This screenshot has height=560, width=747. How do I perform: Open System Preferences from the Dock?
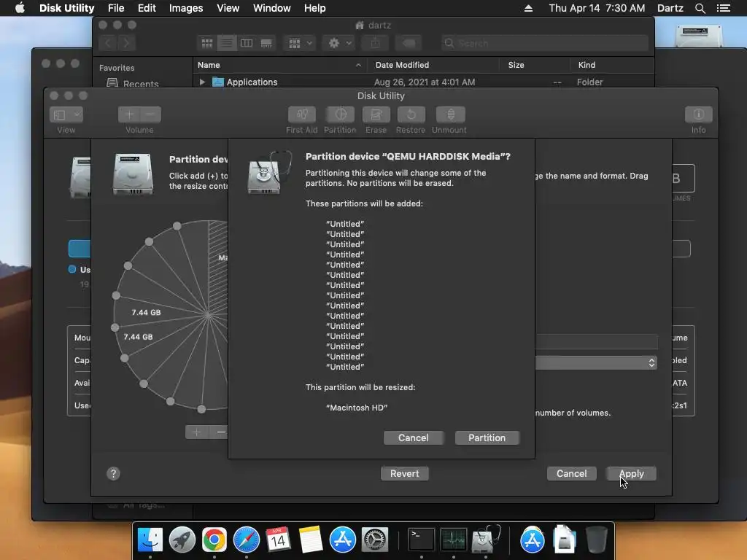375,540
